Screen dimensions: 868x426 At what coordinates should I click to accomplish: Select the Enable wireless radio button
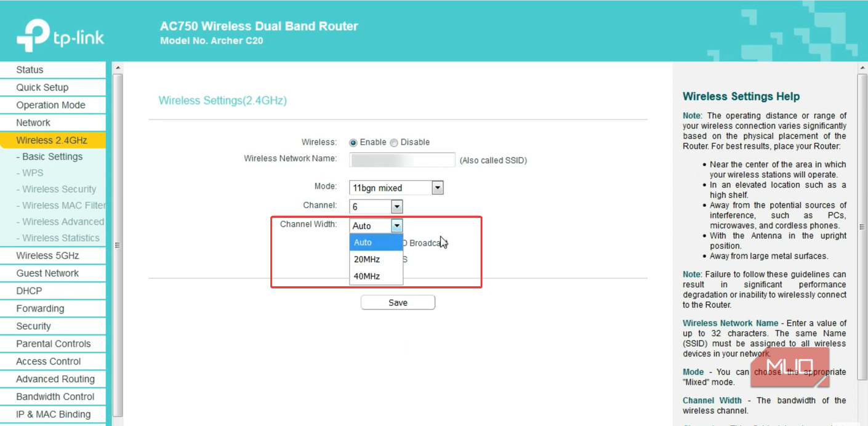[353, 143]
